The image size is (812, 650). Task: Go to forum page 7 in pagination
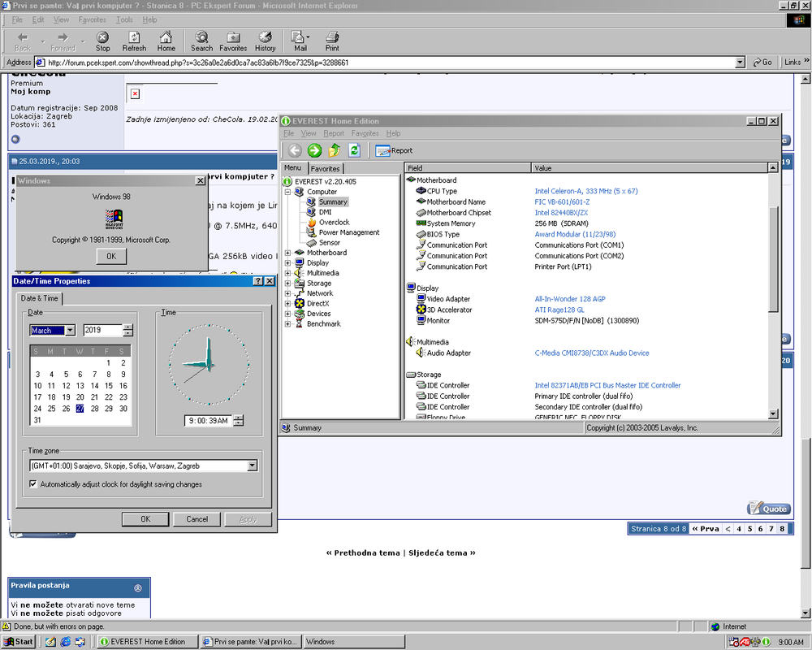[771, 529]
